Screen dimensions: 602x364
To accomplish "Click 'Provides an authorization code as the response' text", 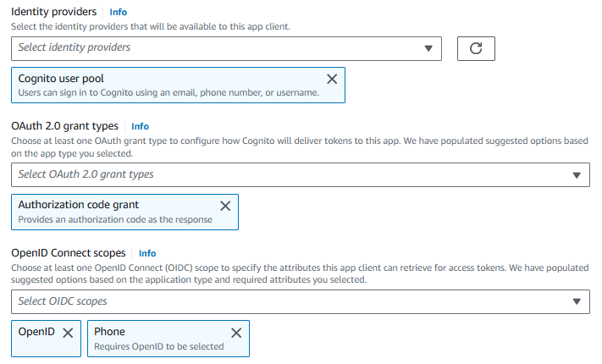I will pos(115,219).
